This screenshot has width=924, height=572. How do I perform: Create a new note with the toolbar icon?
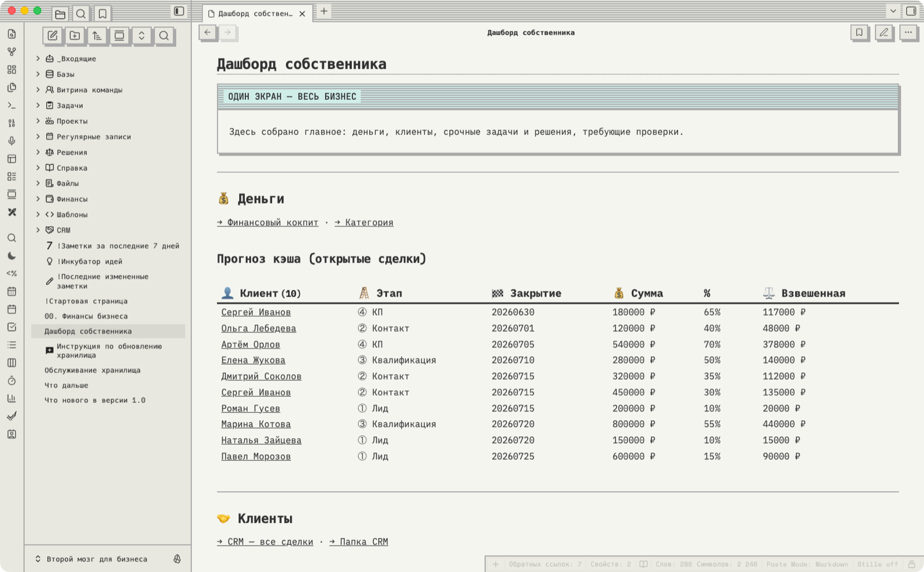click(x=53, y=36)
